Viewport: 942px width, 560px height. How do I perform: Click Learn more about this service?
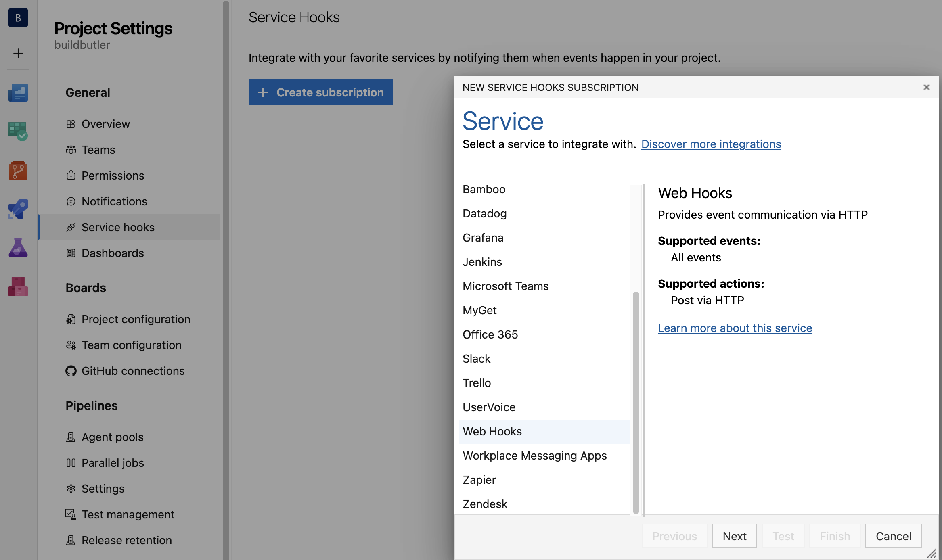pos(735,328)
